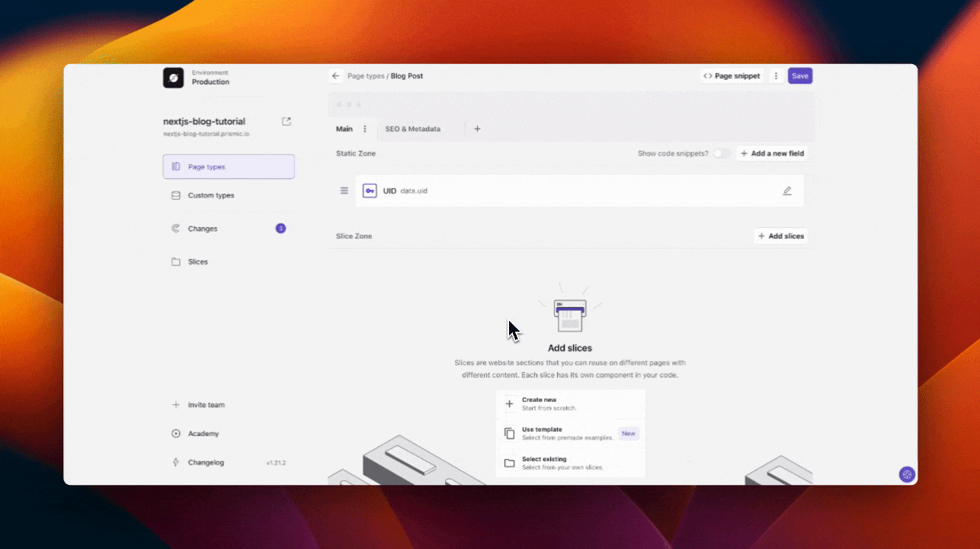Open the assistant sparkle button bottom right

tap(907, 474)
